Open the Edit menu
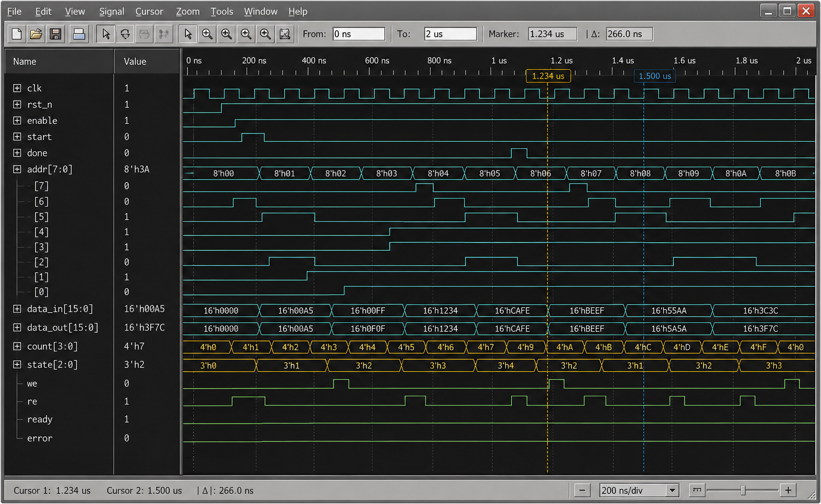This screenshot has height=504, width=821. point(43,11)
